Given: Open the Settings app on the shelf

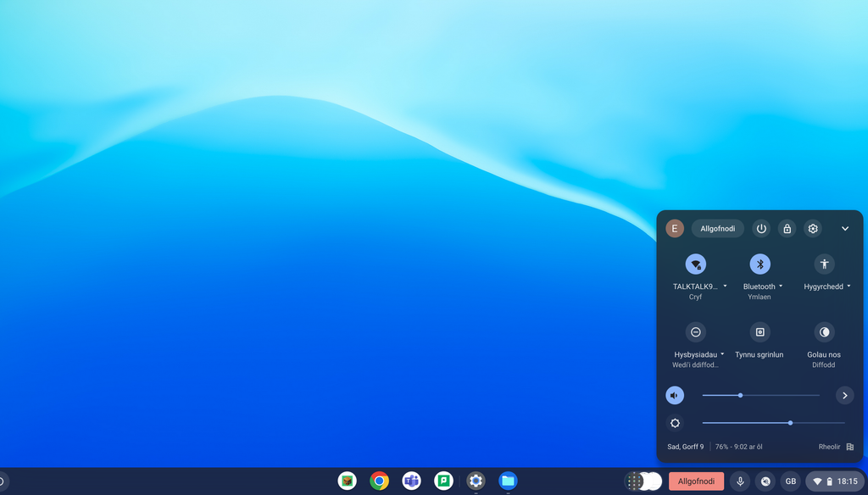Looking at the screenshot, I should [x=476, y=481].
